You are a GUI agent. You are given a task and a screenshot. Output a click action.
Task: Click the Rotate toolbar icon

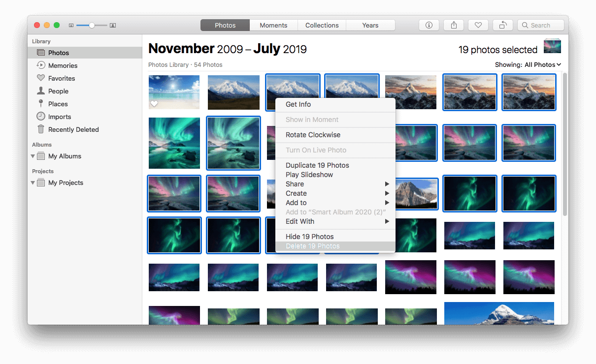point(502,25)
